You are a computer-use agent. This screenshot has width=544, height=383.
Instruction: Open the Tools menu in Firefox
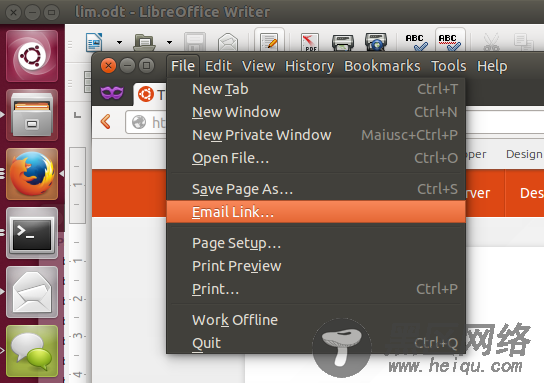(x=449, y=66)
